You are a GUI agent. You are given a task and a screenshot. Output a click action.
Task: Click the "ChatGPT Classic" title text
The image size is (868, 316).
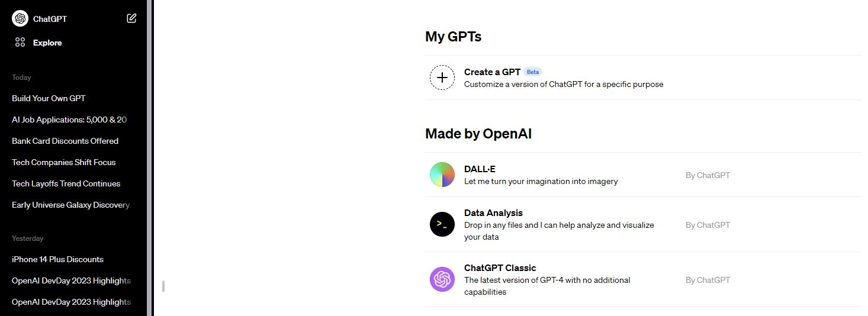tap(500, 268)
